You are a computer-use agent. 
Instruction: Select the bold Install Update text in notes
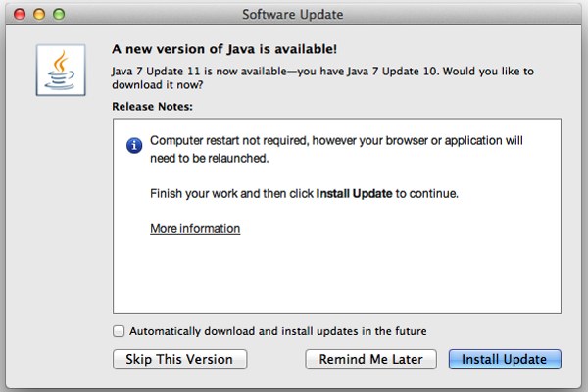click(x=354, y=194)
